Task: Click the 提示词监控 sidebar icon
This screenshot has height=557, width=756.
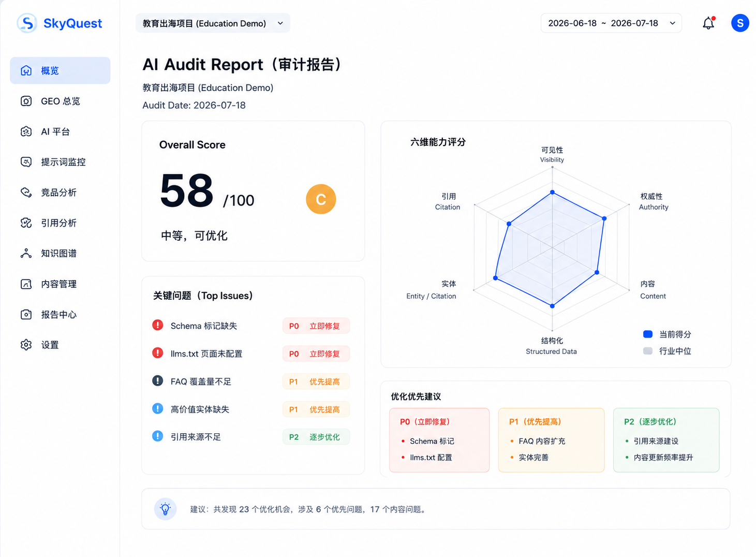Action: (x=26, y=162)
